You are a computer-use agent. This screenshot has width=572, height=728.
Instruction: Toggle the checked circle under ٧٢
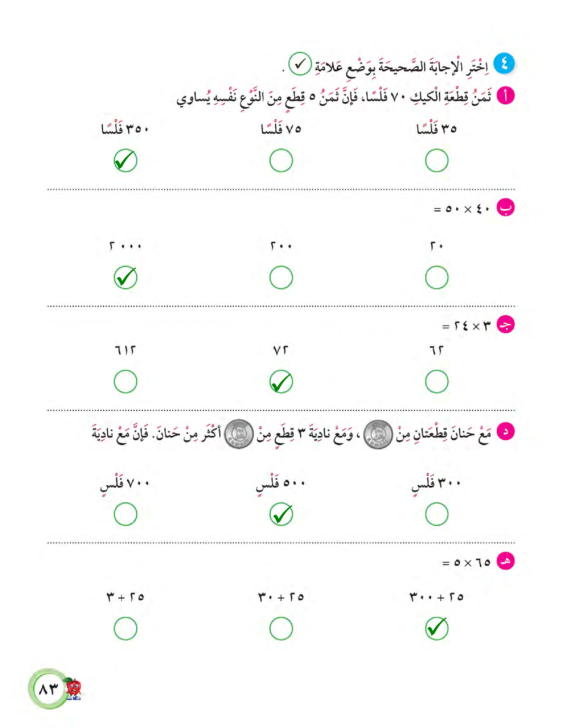pos(281,381)
